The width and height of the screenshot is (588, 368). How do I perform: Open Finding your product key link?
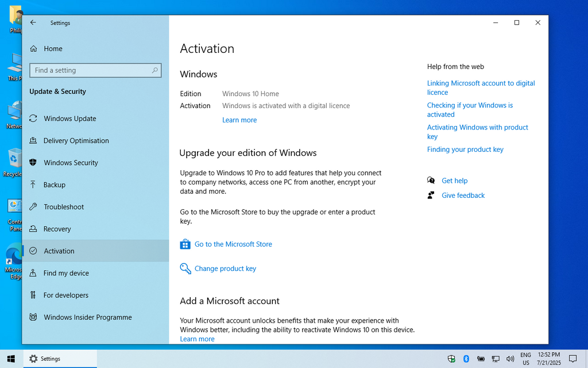pos(465,149)
